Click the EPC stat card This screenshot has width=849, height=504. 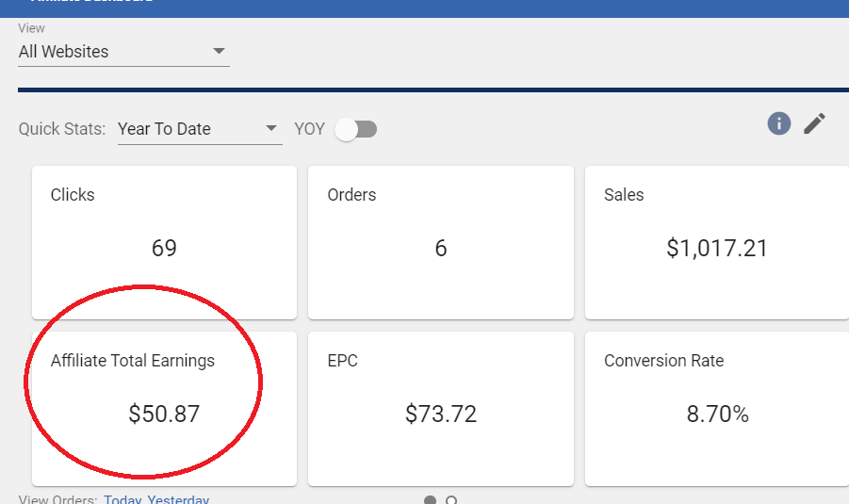(x=441, y=409)
